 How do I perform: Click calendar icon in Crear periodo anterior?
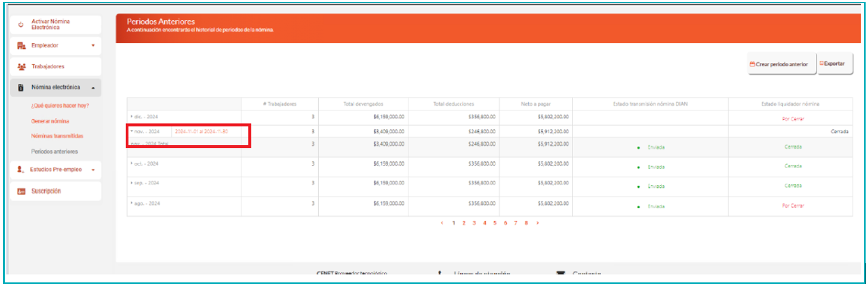point(753,64)
